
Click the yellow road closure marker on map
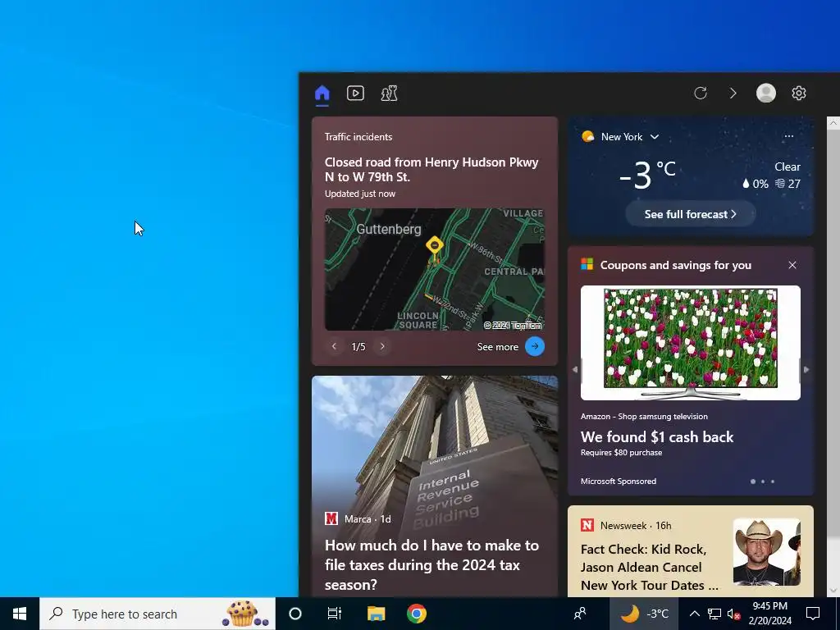pyautogui.click(x=435, y=246)
